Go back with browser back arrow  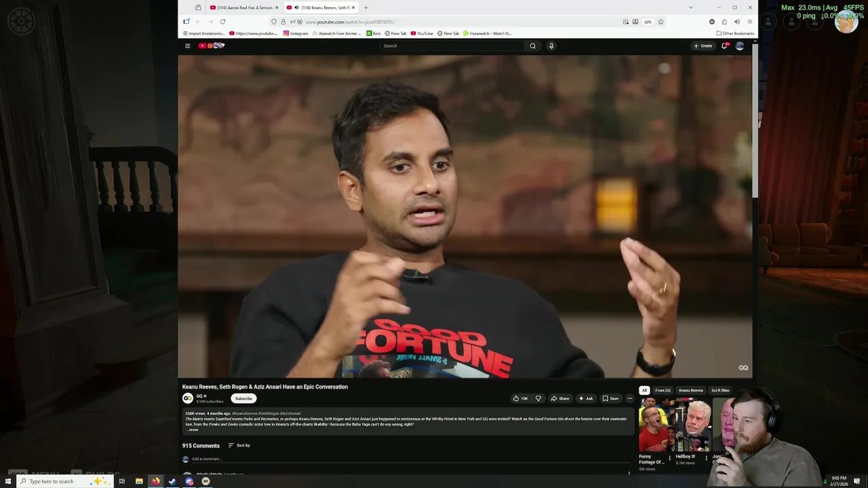point(198,22)
